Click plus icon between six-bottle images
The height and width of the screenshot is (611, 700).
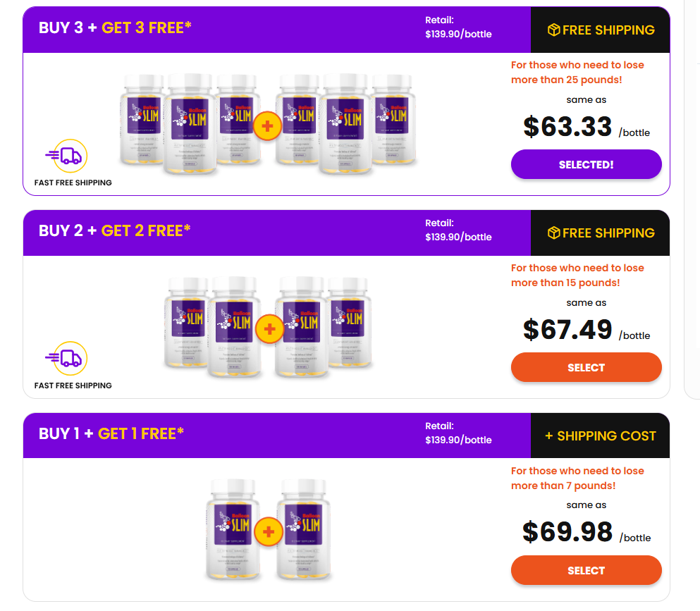tap(268, 126)
